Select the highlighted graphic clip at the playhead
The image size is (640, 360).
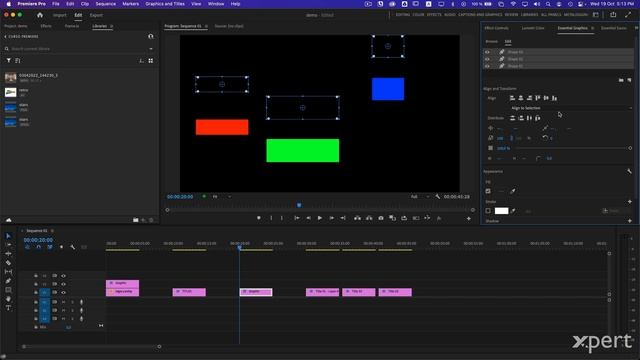point(256,292)
